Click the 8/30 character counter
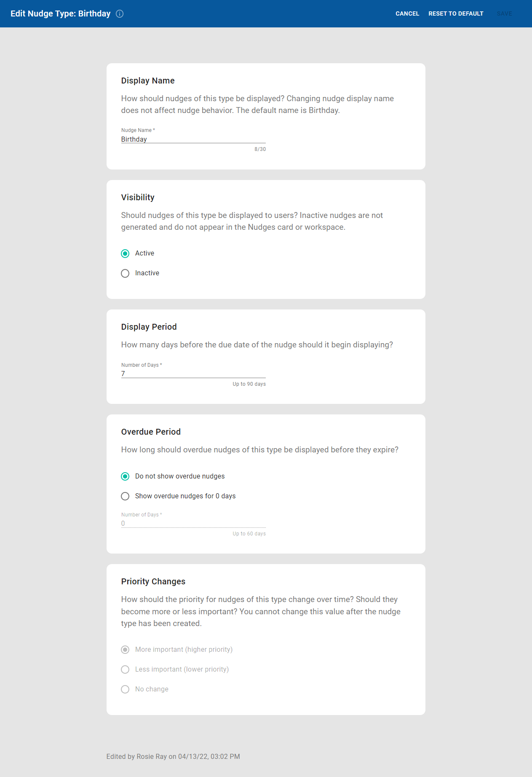 pyautogui.click(x=260, y=149)
